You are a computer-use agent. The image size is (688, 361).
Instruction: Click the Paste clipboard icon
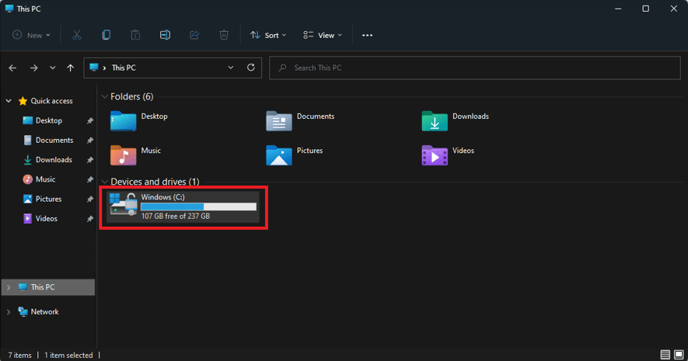[136, 35]
